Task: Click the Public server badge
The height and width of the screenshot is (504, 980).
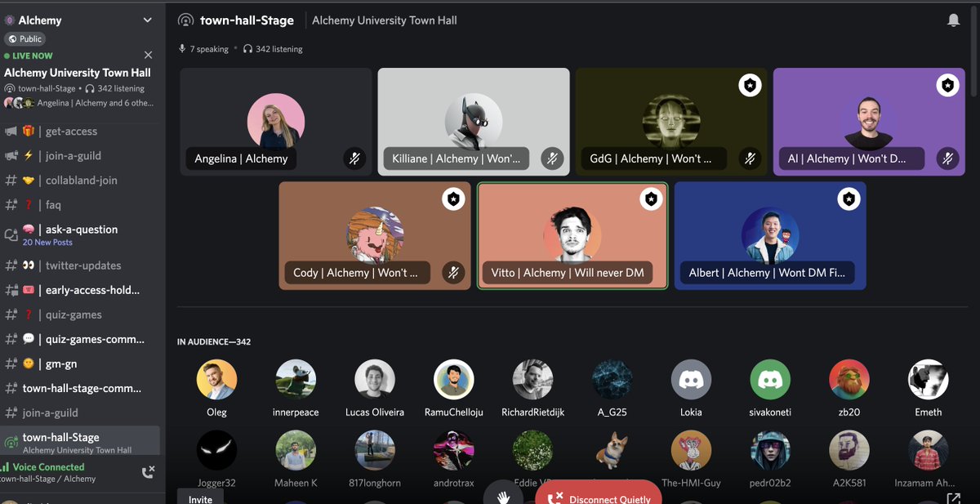Action: [x=24, y=39]
